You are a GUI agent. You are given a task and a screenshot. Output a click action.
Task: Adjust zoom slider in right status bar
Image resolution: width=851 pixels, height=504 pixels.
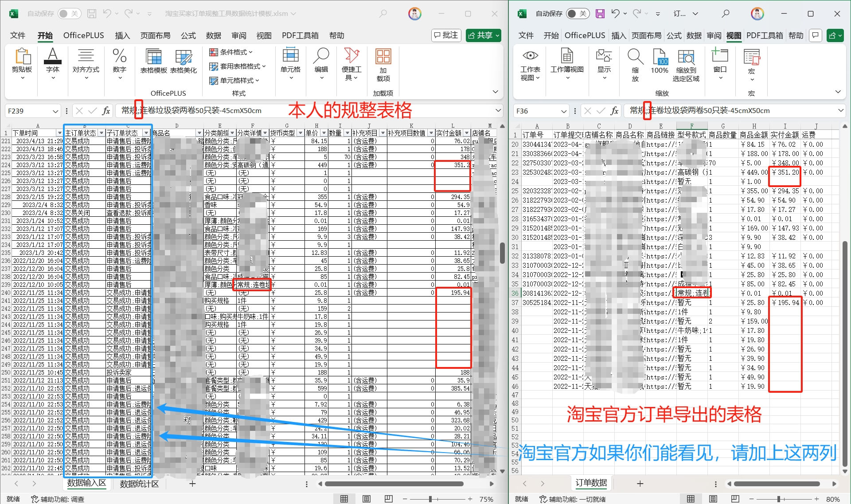tap(779, 499)
